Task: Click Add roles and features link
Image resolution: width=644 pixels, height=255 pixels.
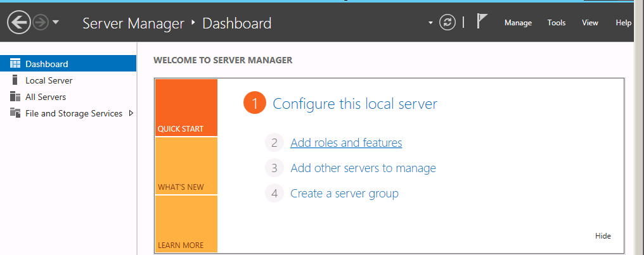Action: (346, 143)
